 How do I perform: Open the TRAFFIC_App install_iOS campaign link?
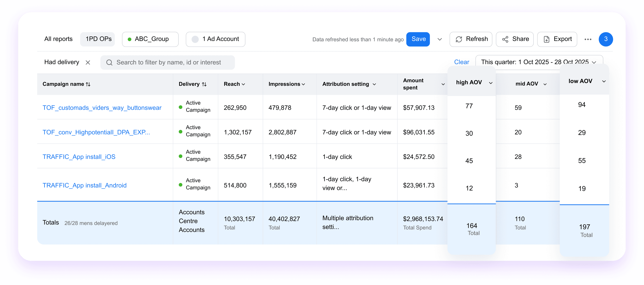79,157
